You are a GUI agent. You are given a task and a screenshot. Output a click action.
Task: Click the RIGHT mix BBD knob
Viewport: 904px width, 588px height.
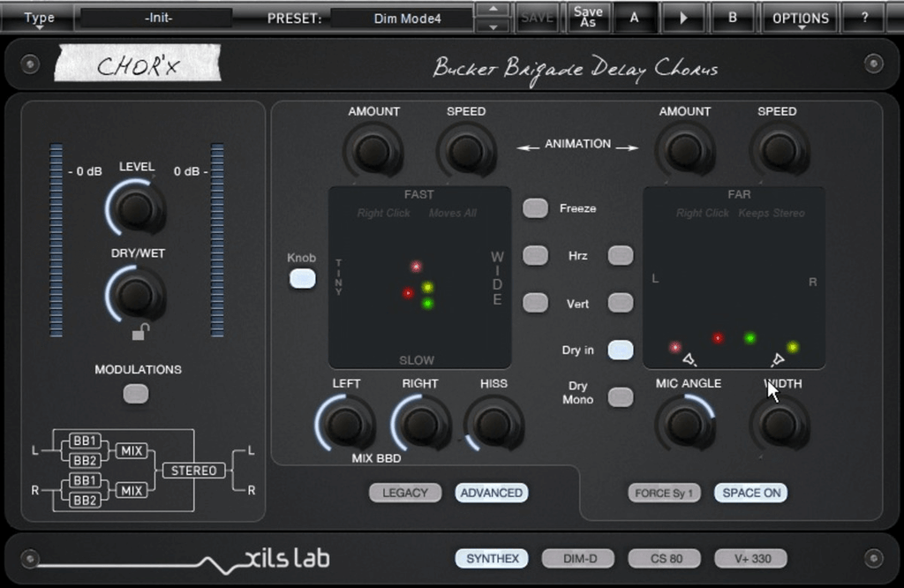coord(421,424)
